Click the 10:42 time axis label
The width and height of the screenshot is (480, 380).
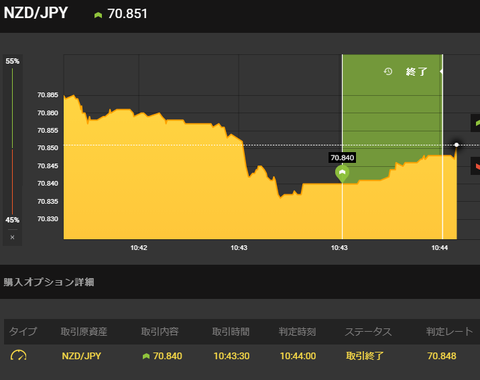tap(139, 248)
